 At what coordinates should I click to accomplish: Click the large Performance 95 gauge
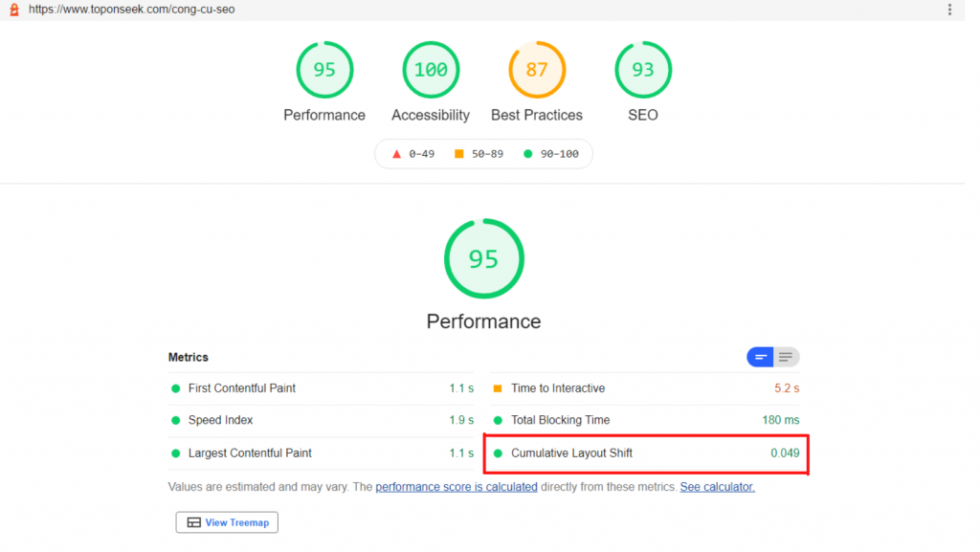[484, 259]
